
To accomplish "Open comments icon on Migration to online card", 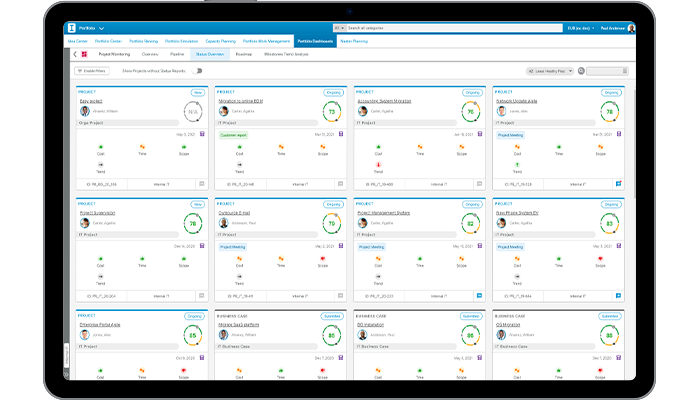I will point(340,184).
